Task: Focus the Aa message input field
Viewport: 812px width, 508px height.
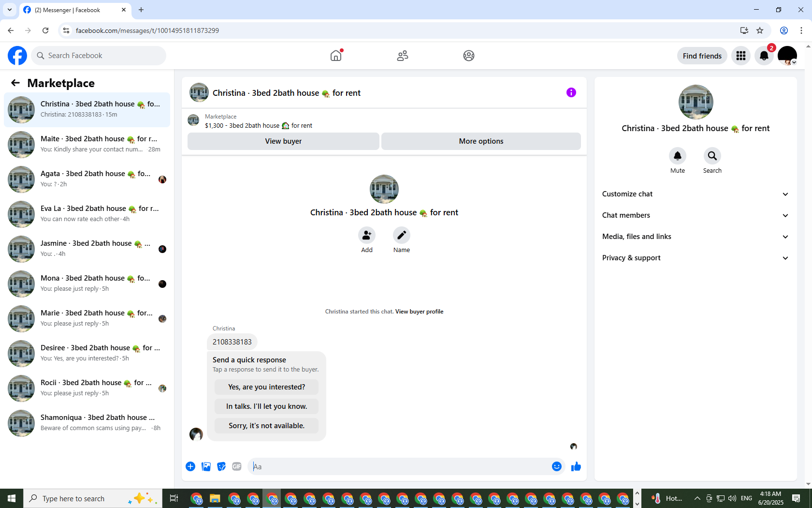Action: 399,466
